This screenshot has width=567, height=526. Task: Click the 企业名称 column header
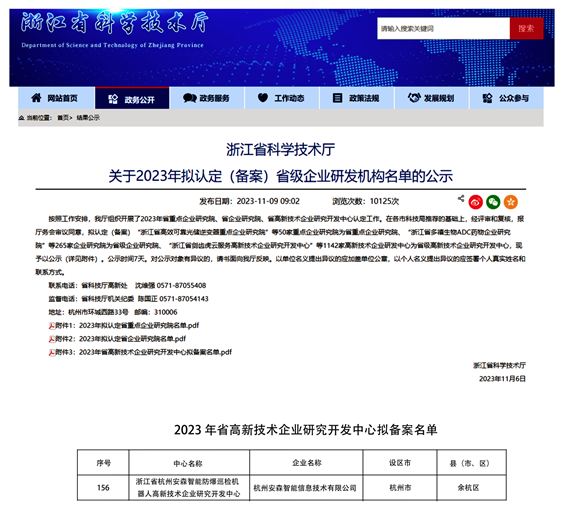[307, 463]
